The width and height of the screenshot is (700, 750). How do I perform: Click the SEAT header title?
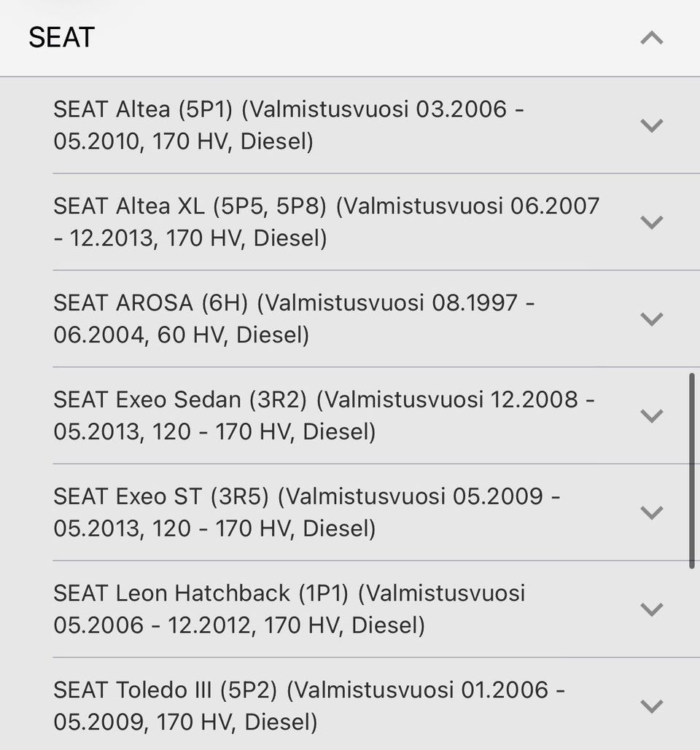[62, 37]
